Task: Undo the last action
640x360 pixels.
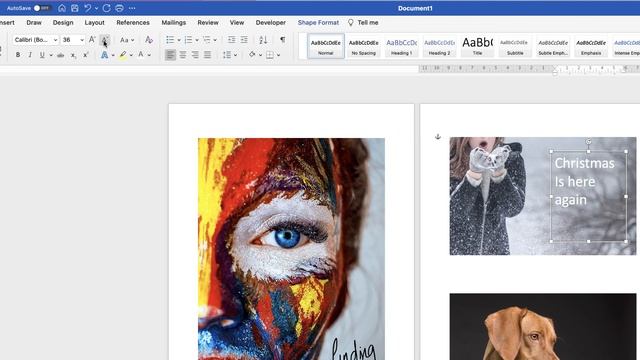Action: pos(87,8)
